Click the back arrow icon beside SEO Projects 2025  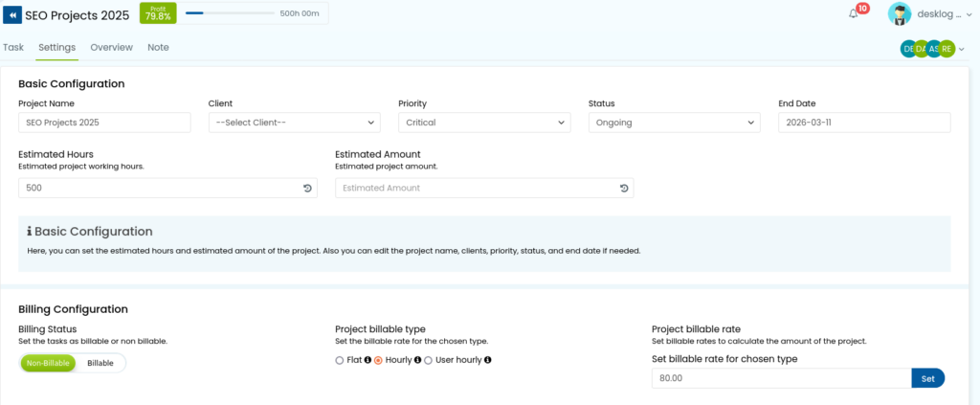[12, 15]
